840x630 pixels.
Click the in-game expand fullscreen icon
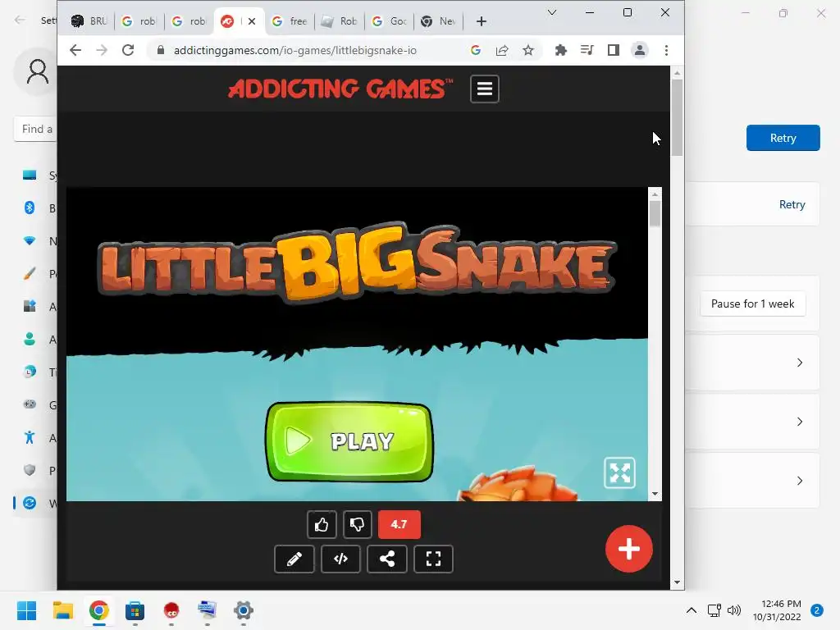pos(620,473)
